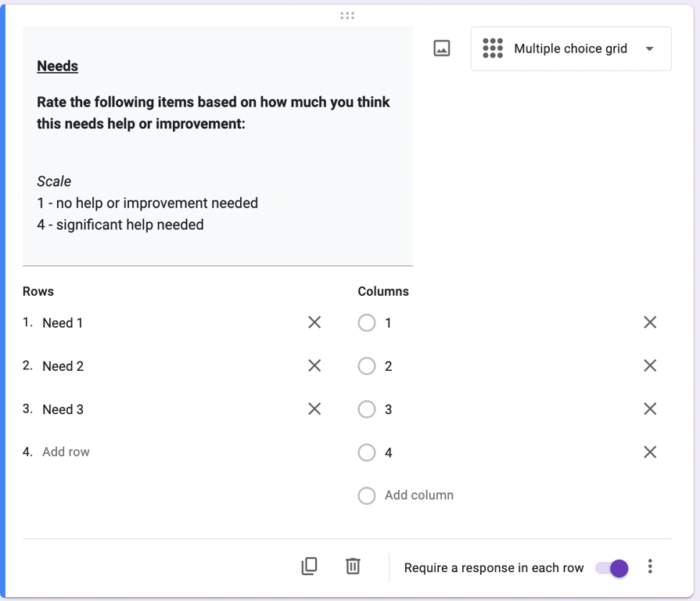This screenshot has height=601, width=700.
Task: Click the add image icon next to question
Action: [442, 49]
